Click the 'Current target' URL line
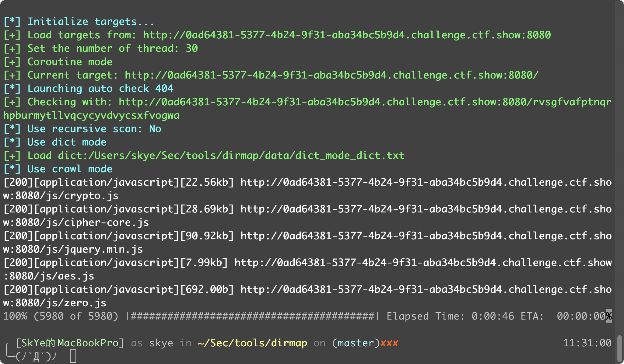624x364 pixels. tap(271, 75)
